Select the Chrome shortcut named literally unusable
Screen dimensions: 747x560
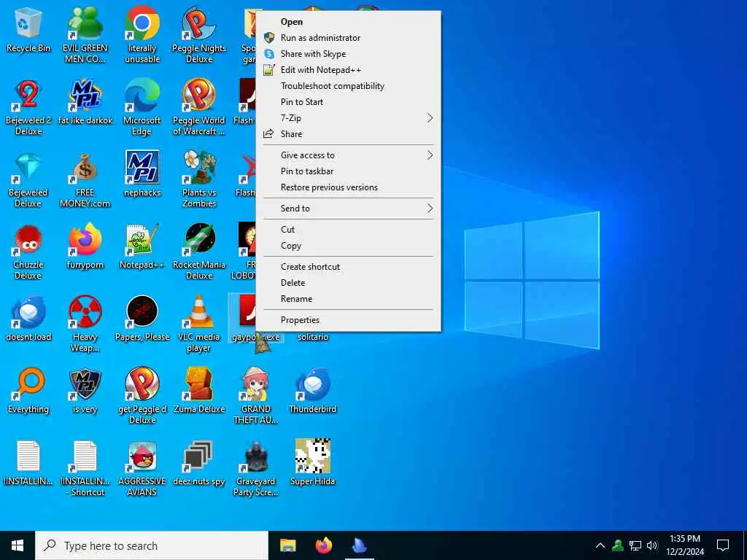pyautogui.click(x=142, y=35)
